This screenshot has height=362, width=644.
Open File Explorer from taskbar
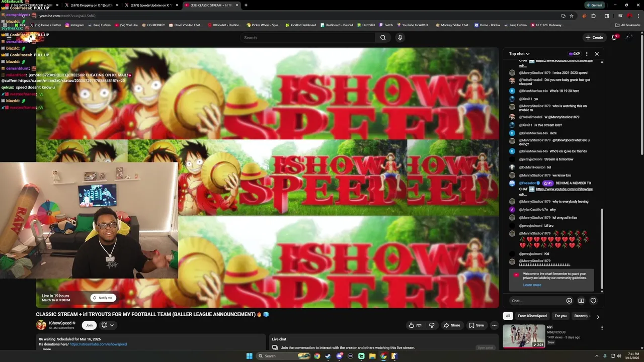click(372, 356)
